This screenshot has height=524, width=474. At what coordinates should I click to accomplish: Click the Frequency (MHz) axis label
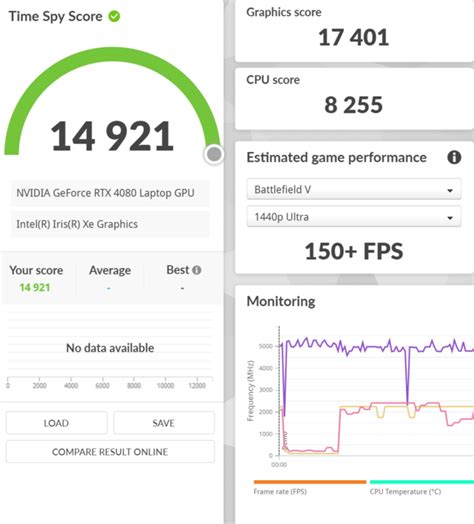click(x=250, y=390)
